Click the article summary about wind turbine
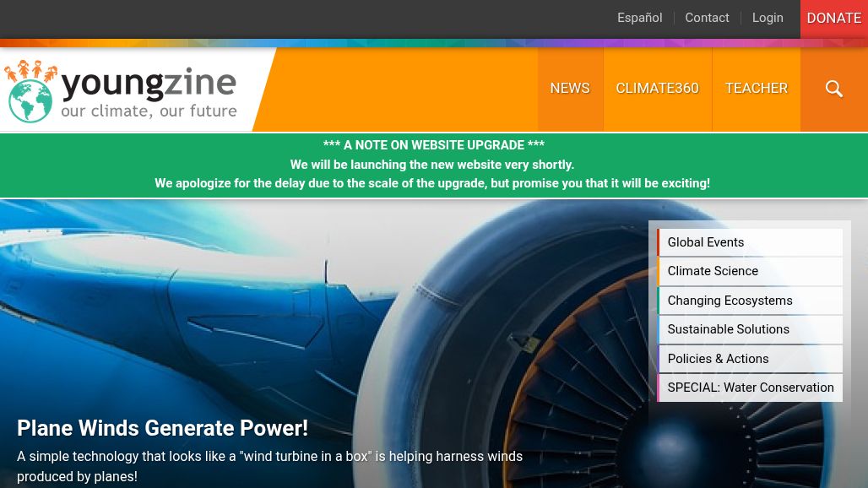Screen dimensions: 868x488 click(269, 466)
